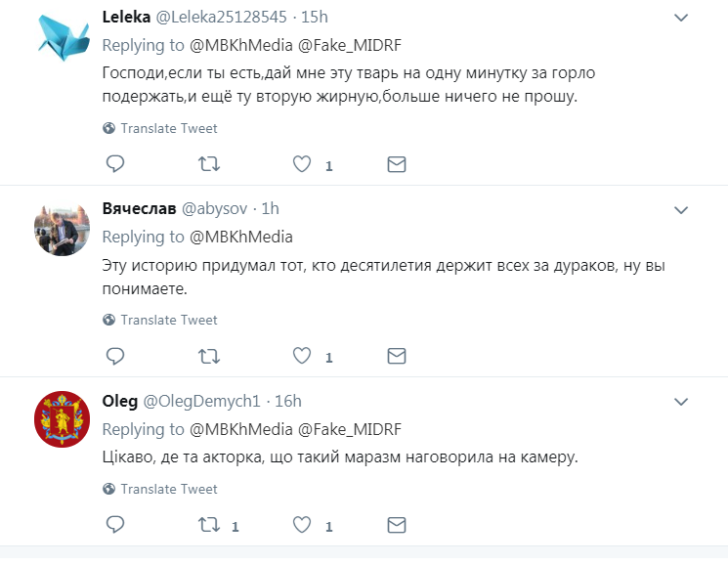728x565 pixels.
Task: Like the tweet by Leleka
Action: [303, 164]
